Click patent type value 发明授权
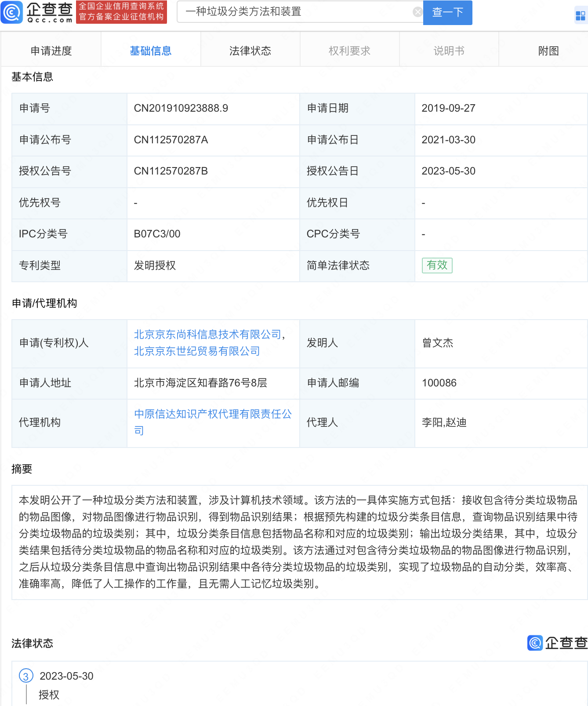This screenshot has height=706, width=588. click(155, 266)
